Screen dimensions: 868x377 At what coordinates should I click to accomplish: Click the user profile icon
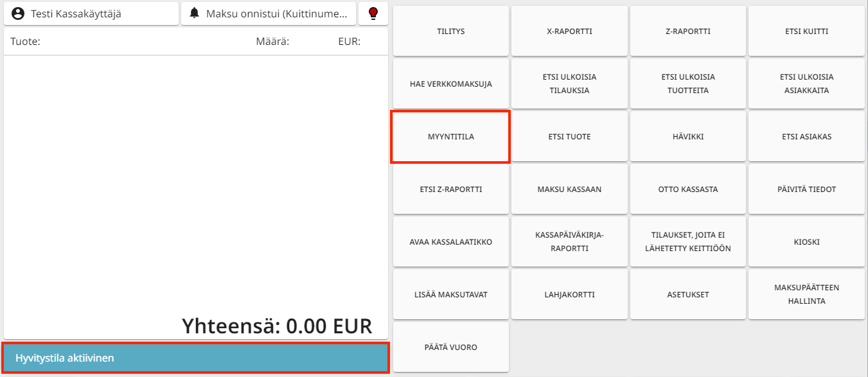point(18,13)
